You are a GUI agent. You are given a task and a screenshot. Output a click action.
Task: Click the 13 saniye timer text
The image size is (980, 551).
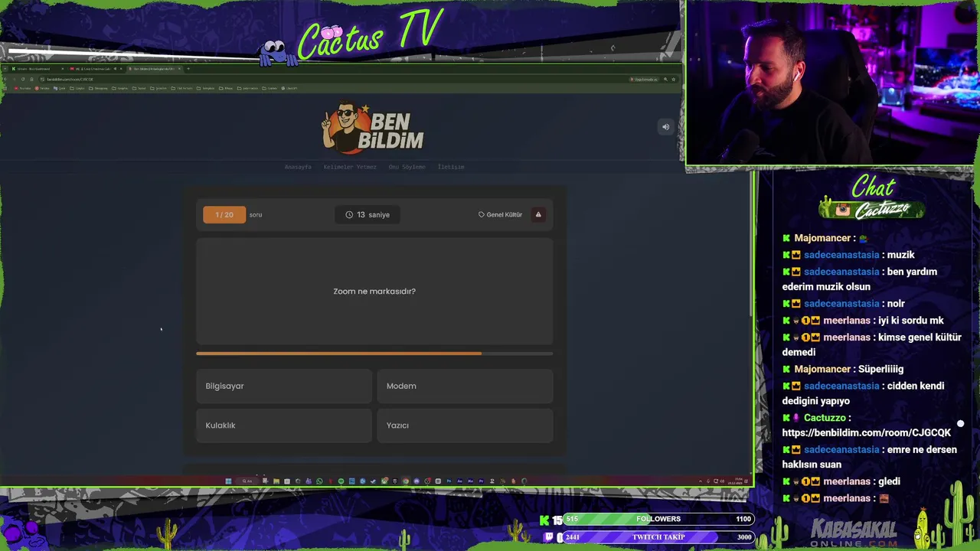click(374, 215)
